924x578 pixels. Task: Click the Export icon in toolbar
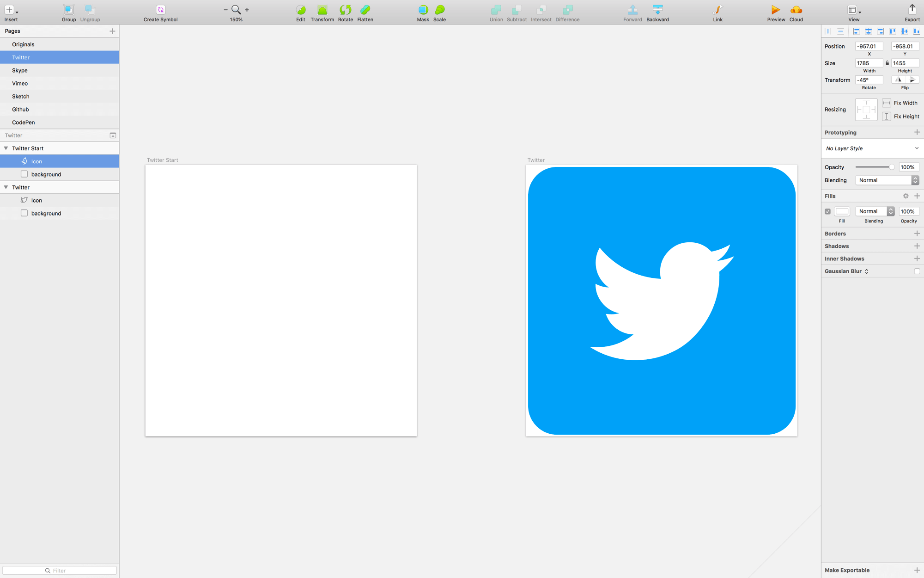[x=912, y=10]
